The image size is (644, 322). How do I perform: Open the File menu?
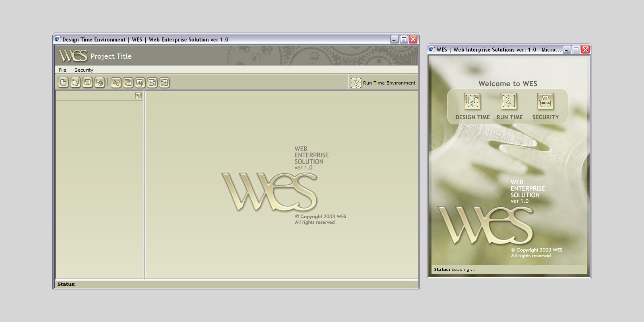pos(62,70)
